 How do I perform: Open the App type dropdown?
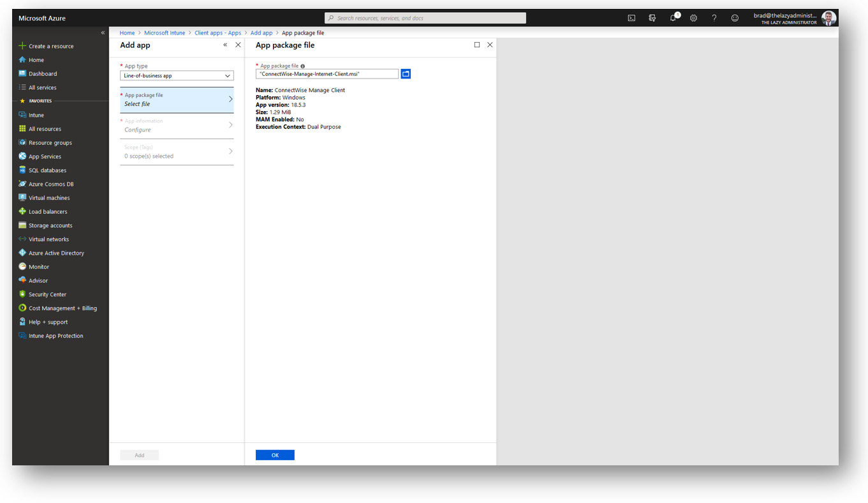pos(177,75)
